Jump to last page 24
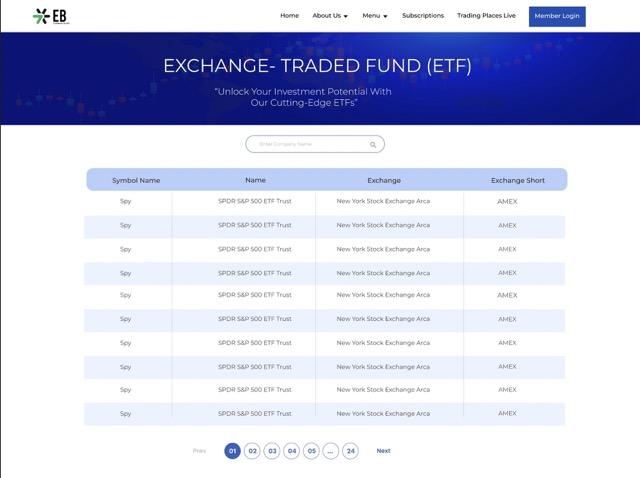The image size is (640, 478). point(351,451)
